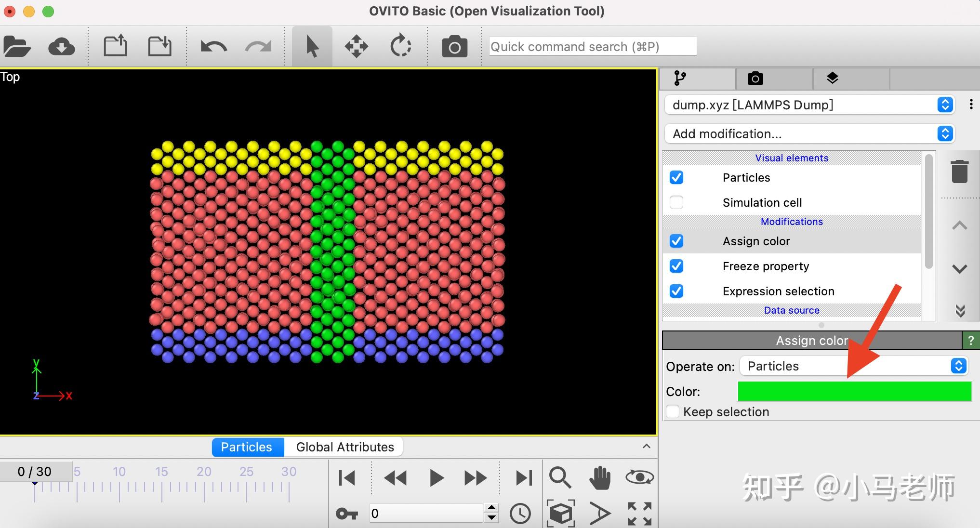
Task: Uncheck the Particles visual element checkbox
Action: point(676,177)
